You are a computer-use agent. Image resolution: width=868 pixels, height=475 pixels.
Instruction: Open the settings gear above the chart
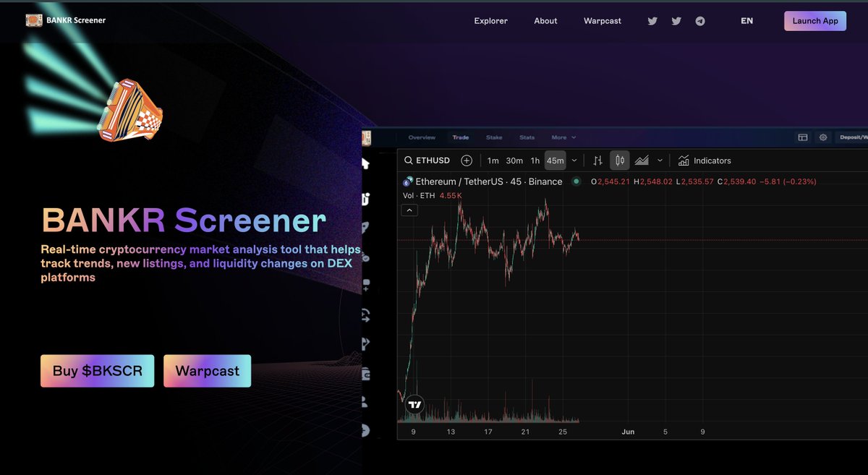pyautogui.click(x=823, y=137)
